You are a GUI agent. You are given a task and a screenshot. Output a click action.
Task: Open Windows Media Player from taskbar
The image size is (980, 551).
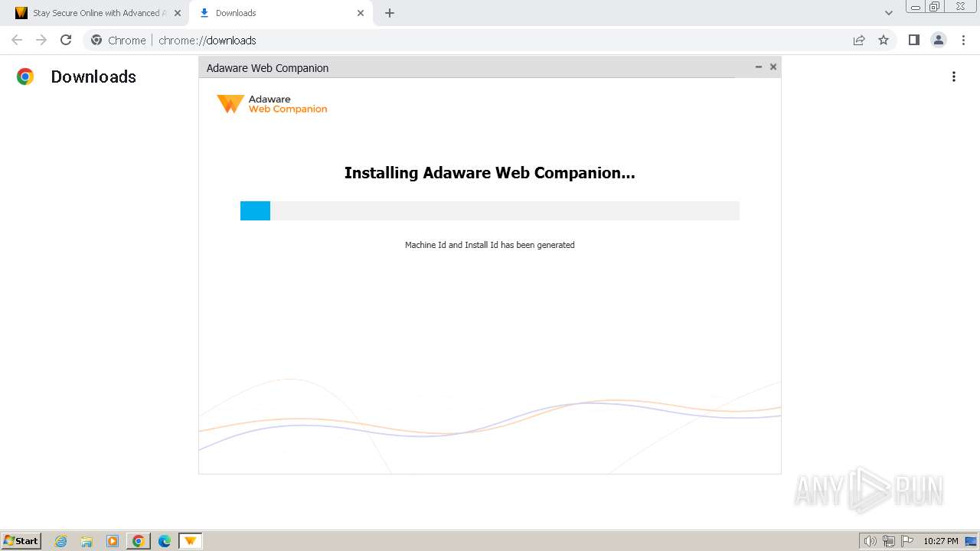tap(113, 541)
